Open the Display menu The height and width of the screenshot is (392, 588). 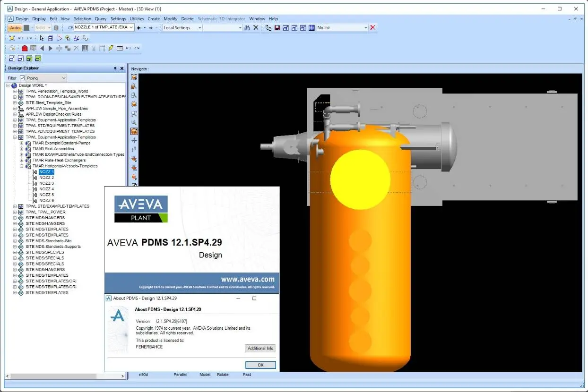39,19
